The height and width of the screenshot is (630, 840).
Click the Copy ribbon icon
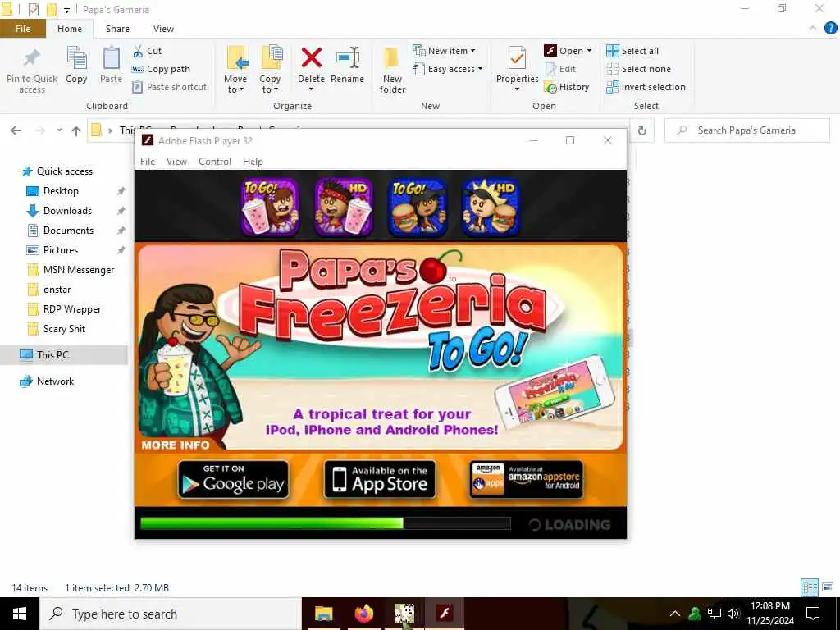click(x=76, y=64)
